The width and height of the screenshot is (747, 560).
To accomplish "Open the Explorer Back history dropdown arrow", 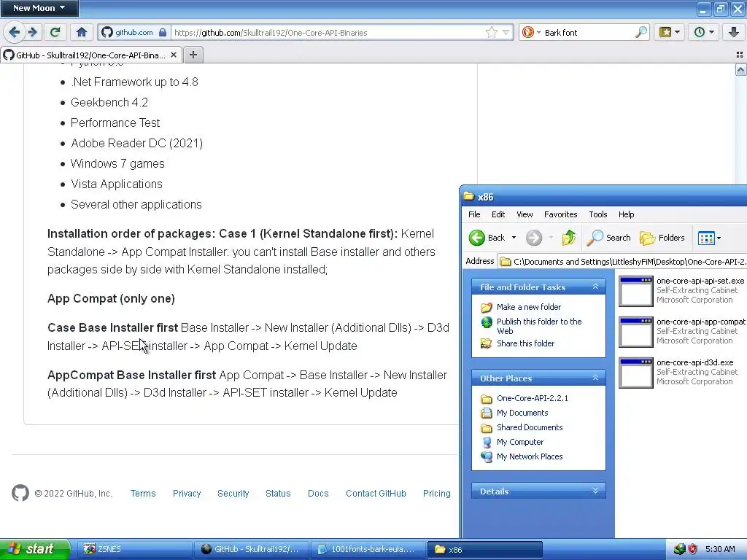I will (x=514, y=238).
